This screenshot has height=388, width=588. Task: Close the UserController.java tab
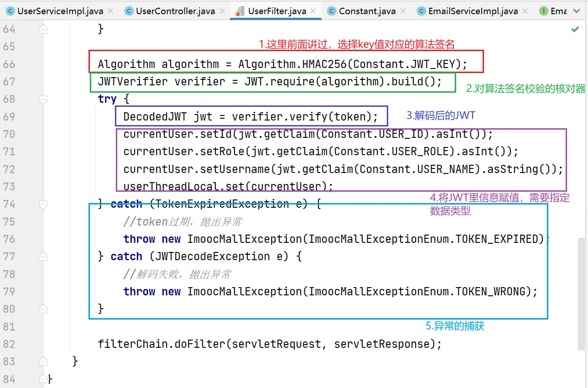(223, 11)
